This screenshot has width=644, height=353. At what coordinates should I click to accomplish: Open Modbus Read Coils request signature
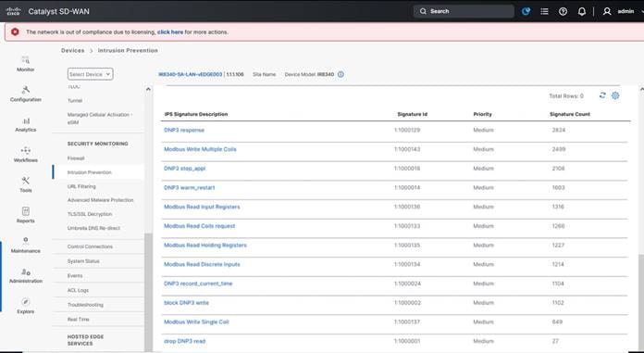tap(200, 226)
